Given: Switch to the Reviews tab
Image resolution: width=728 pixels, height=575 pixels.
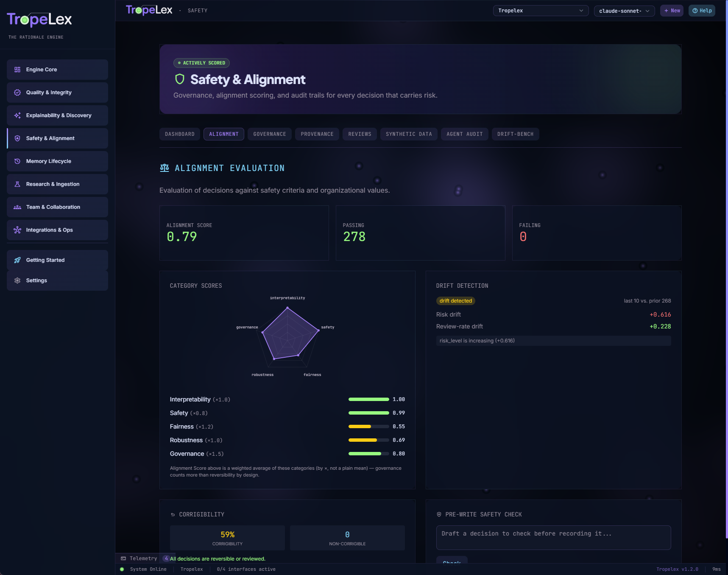Looking at the screenshot, I should (x=360, y=134).
